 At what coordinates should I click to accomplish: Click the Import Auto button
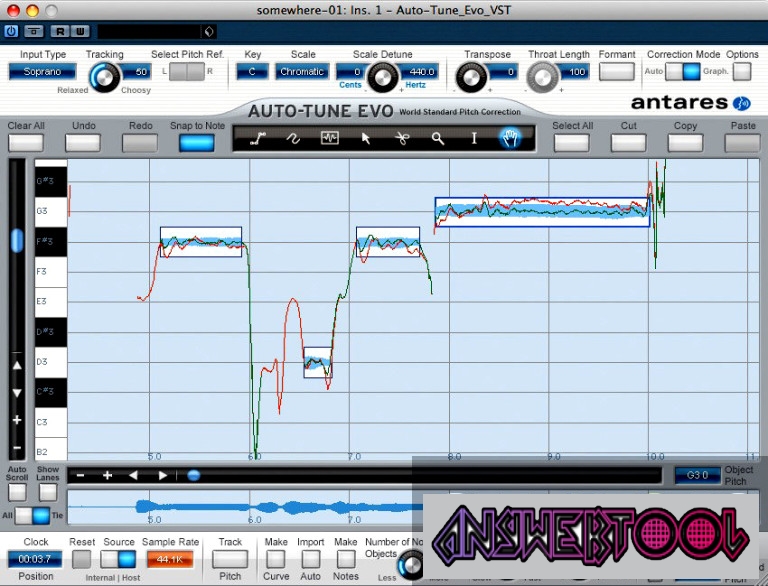311,559
